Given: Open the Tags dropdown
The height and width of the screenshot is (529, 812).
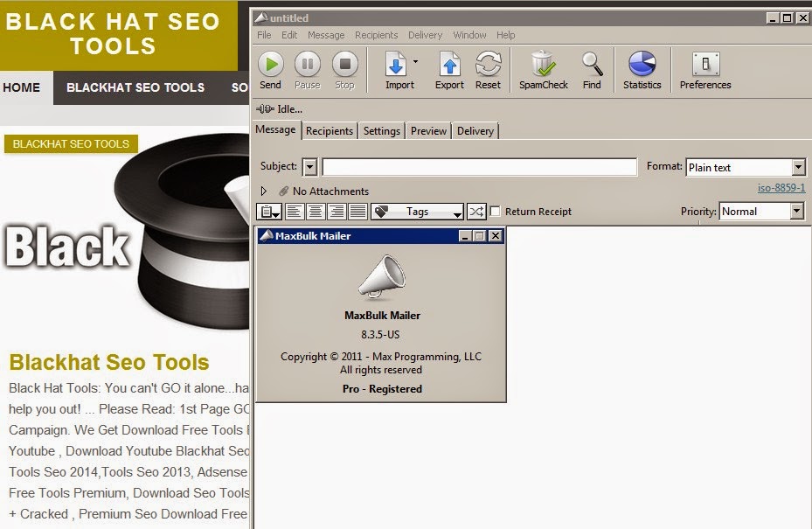Looking at the screenshot, I should [418, 212].
